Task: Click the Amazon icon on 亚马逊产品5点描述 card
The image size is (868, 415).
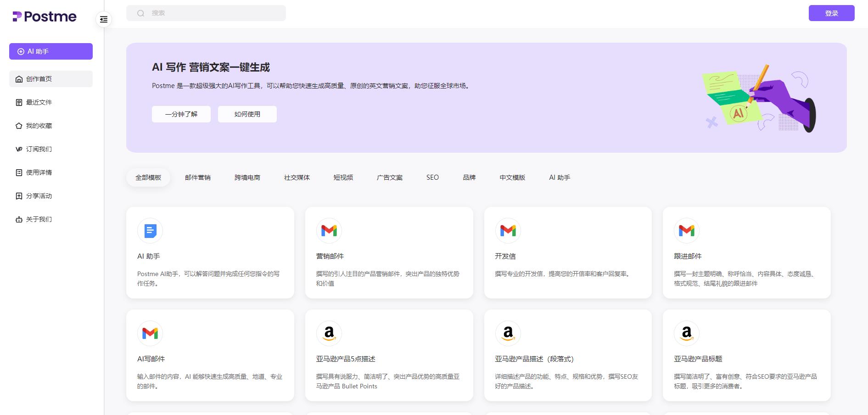Action: 329,333
